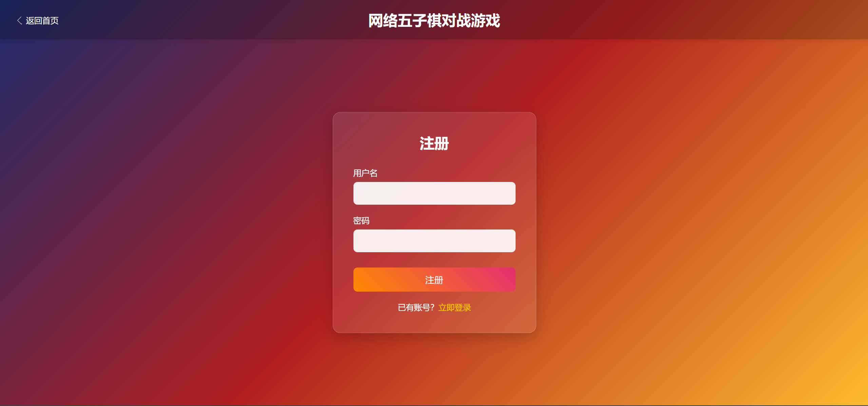
Task: Click the 注册 card heading
Action: (434, 144)
